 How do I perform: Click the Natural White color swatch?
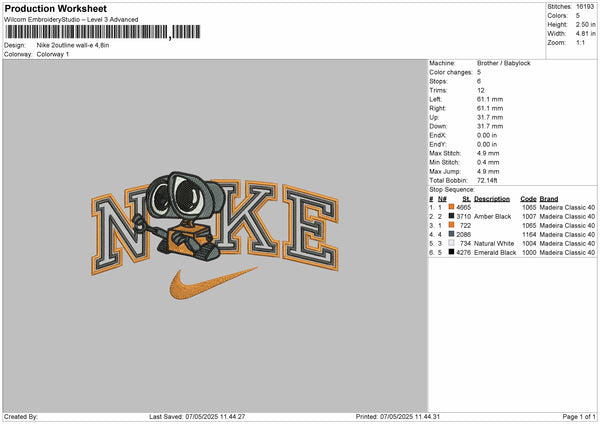point(452,243)
